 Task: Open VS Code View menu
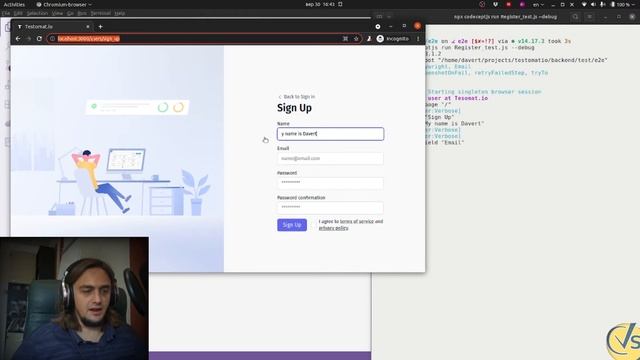coord(58,13)
